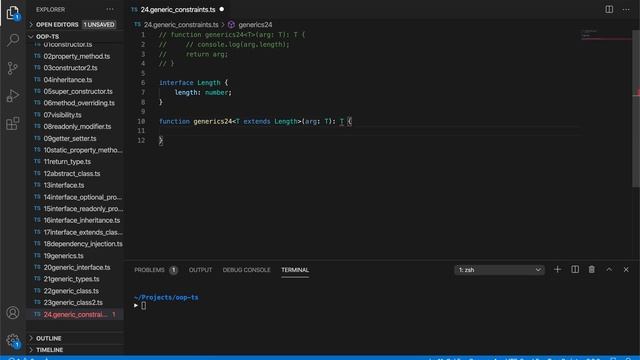Screen dimensions: 640x360
Task: Open the Accounts icon in activity bar
Action: [x=13, y=313]
